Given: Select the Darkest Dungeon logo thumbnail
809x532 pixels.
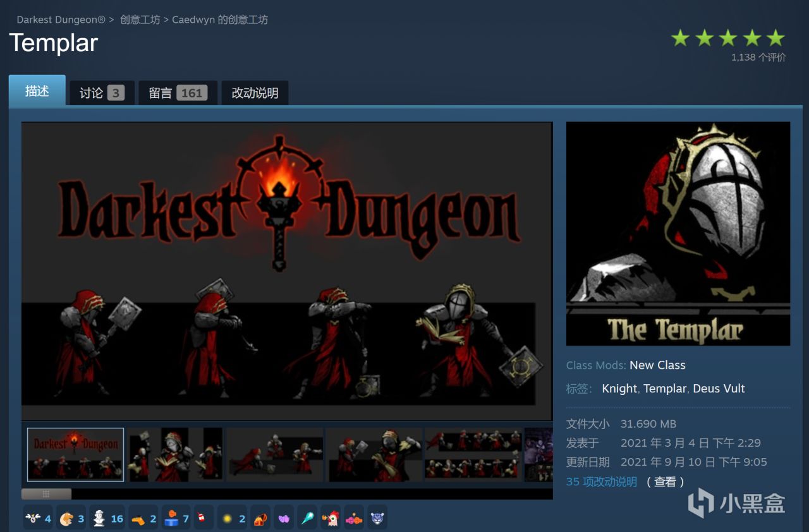Looking at the screenshot, I should point(75,454).
